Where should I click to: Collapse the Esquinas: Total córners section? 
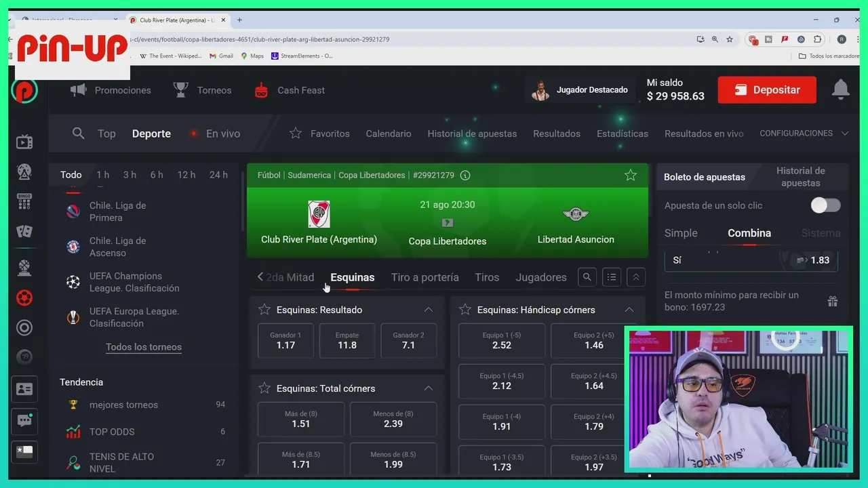click(x=429, y=388)
